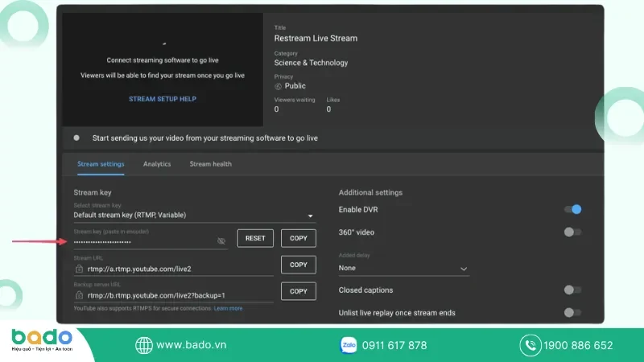The image size is (644, 362).
Task: Click the Public privacy globe icon
Action: [278, 86]
